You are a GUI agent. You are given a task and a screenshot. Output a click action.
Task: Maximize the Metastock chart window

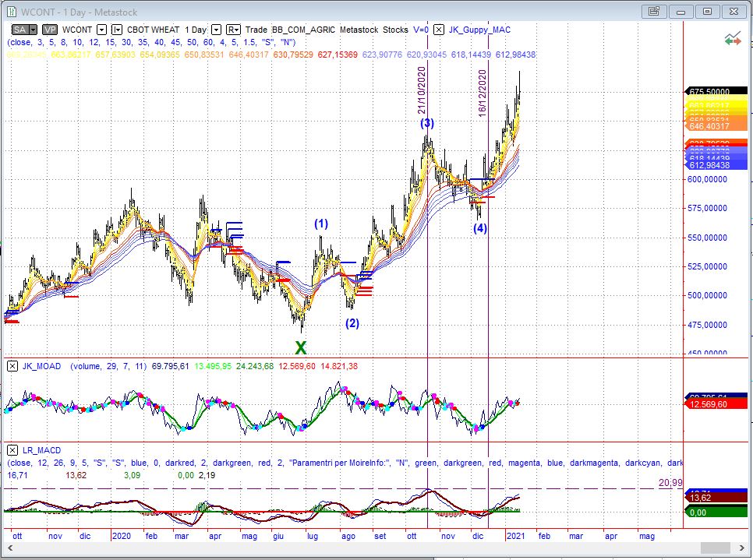pyautogui.click(x=707, y=12)
